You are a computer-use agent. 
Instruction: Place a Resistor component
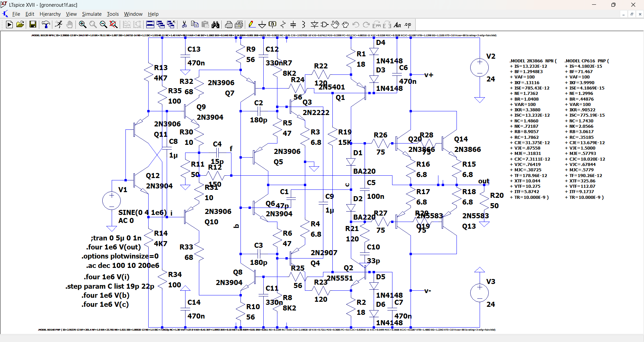click(283, 24)
